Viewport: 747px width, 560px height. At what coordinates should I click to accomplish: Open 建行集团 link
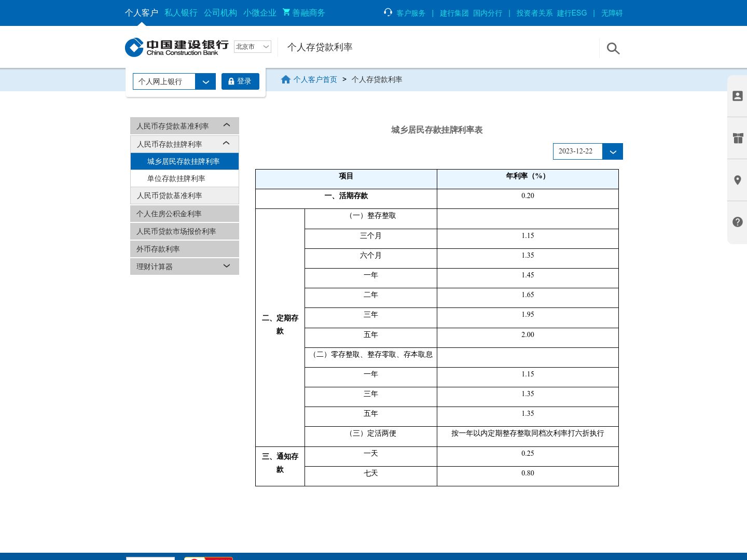(454, 13)
